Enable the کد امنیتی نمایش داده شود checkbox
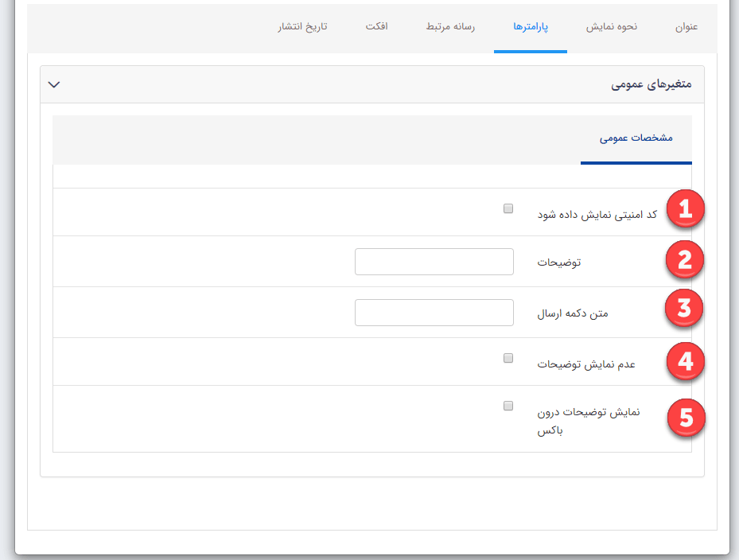The height and width of the screenshot is (560, 739). tap(508, 208)
